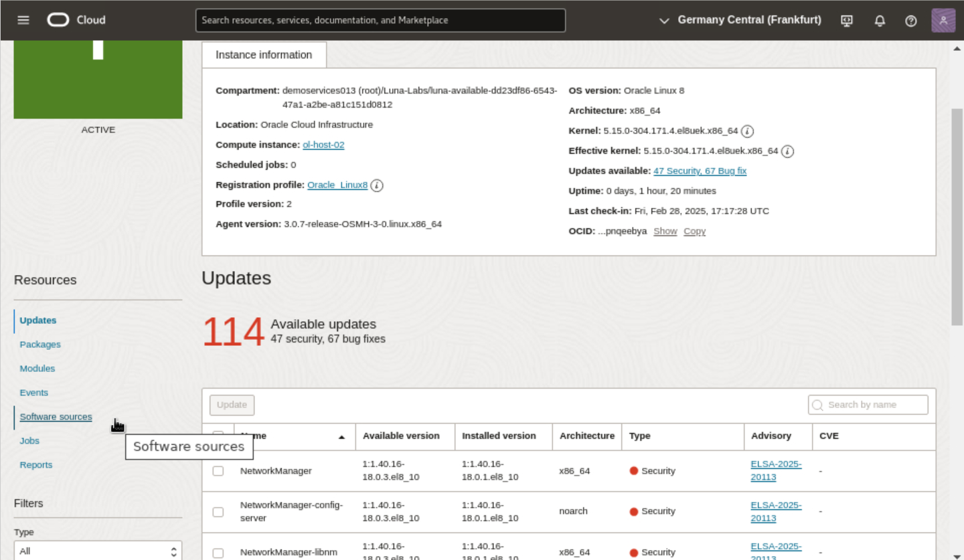Screen dimensions: 964x560
Task: Open the Oracle_Linux8 registration profile link
Action: pyautogui.click(x=337, y=185)
